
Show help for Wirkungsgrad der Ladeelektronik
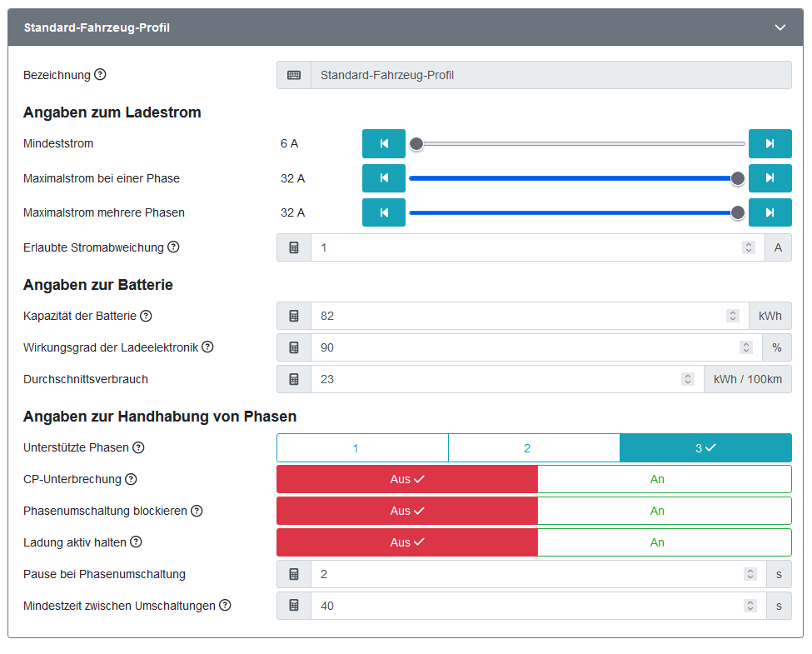207,347
